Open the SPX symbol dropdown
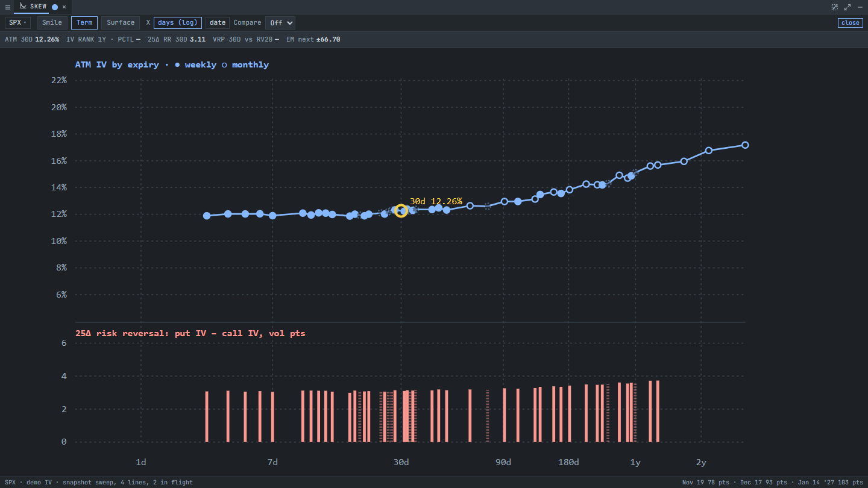 (x=17, y=23)
